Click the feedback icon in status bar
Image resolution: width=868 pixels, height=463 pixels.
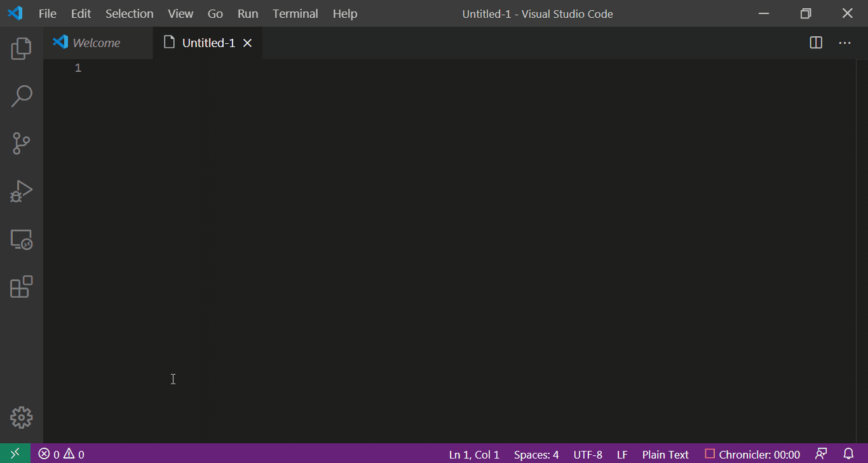point(821,454)
